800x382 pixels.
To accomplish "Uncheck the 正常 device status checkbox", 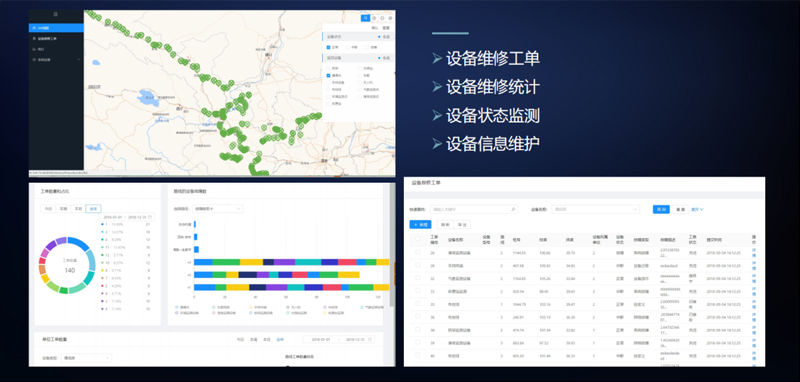I will (x=329, y=47).
